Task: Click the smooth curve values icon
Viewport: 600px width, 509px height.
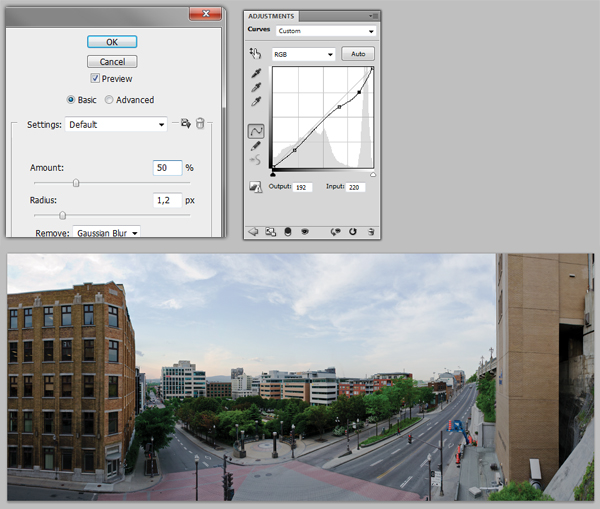Action: point(255,160)
